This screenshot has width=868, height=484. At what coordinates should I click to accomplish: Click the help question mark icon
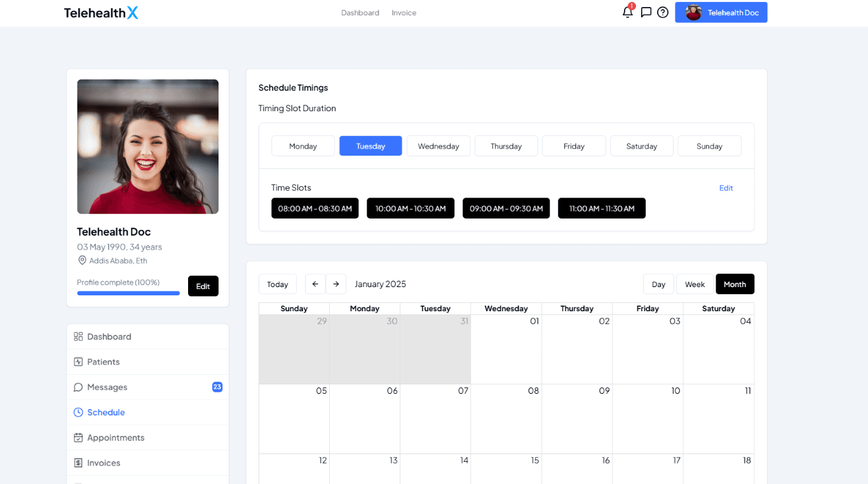(x=663, y=12)
